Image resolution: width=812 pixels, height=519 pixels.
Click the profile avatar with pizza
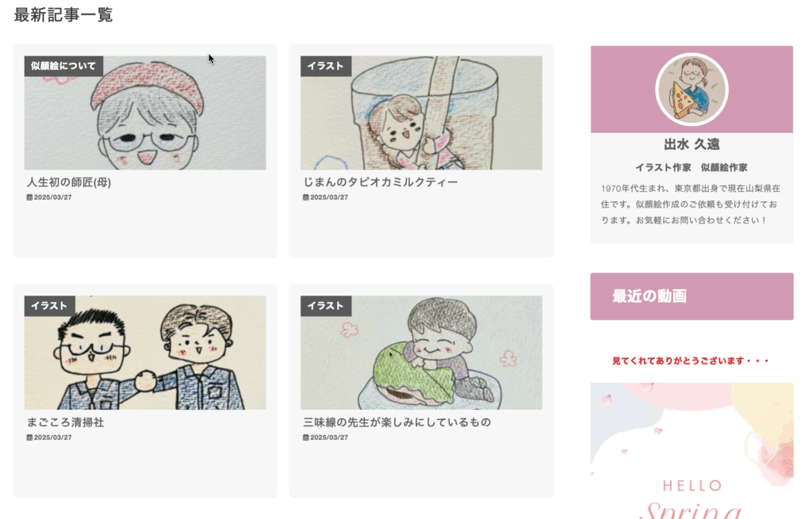(x=691, y=90)
